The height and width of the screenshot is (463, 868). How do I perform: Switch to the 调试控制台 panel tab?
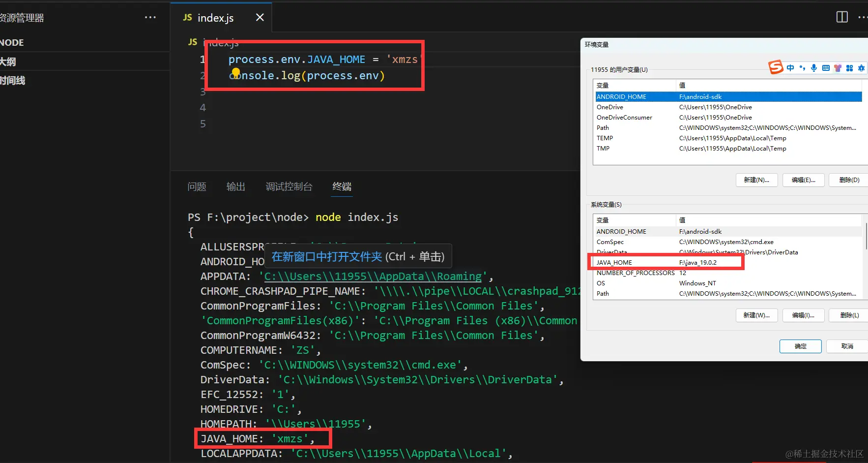pyautogui.click(x=289, y=186)
